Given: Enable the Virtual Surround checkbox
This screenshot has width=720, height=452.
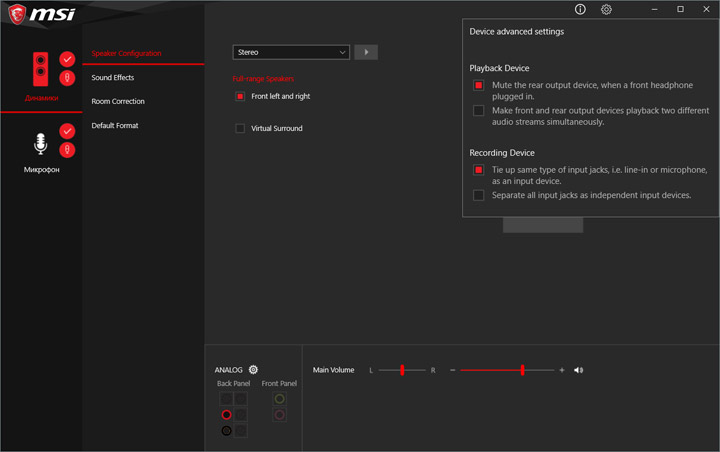Looking at the screenshot, I should 240,129.
